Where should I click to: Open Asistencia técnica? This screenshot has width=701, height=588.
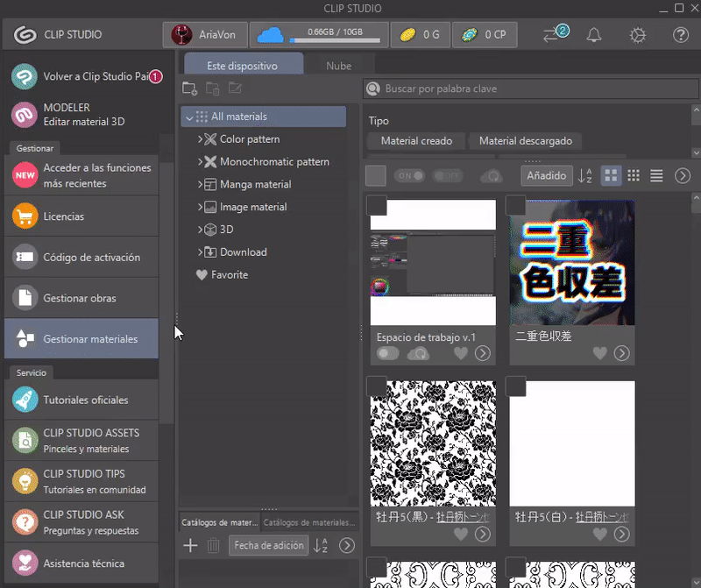81,563
